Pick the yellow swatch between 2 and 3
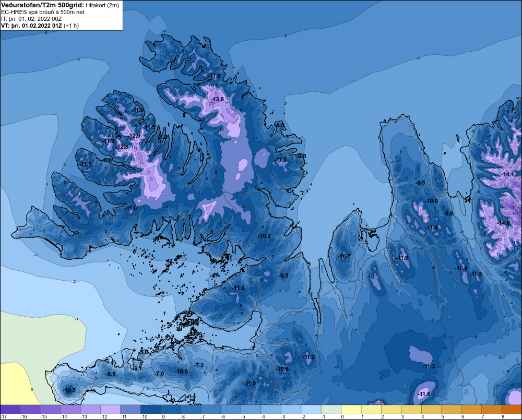 point(391,410)
